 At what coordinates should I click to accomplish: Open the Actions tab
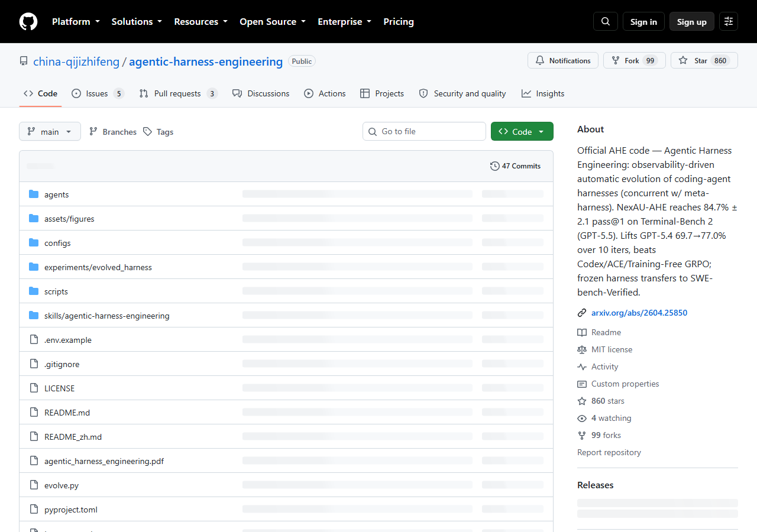pyautogui.click(x=325, y=93)
